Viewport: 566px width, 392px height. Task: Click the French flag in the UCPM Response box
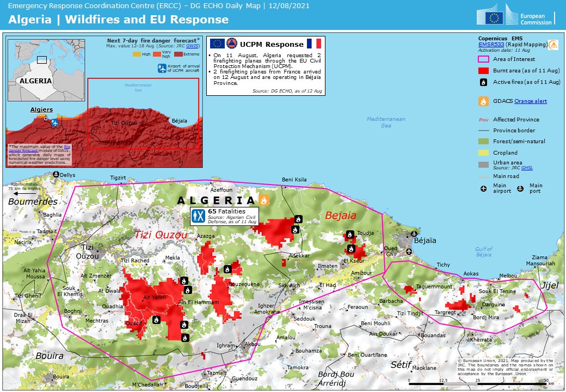(315, 43)
